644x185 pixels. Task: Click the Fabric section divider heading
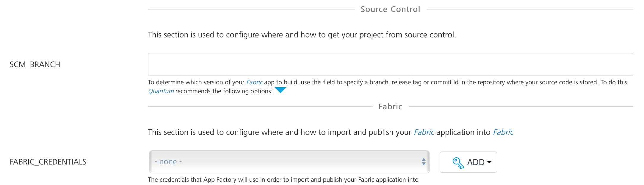[x=390, y=107]
